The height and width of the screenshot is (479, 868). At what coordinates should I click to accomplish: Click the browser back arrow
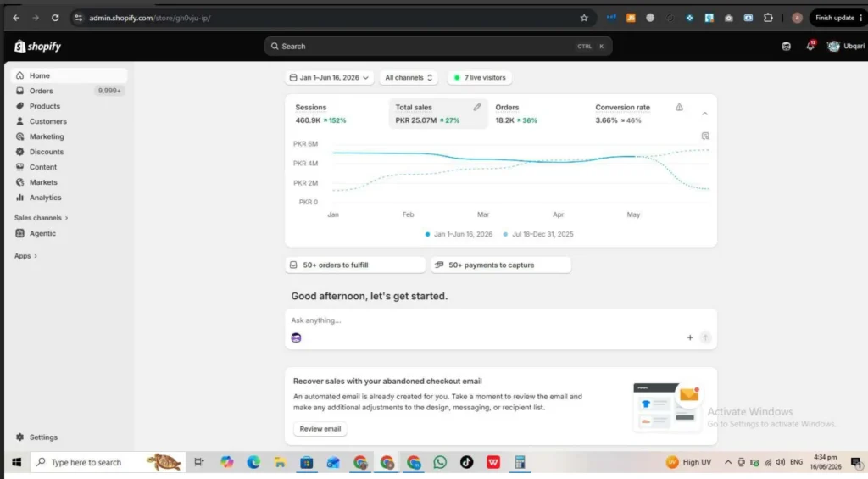pyautogui.click(x=16, y=18)
